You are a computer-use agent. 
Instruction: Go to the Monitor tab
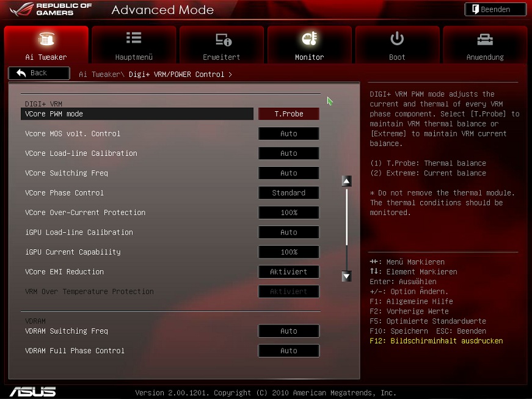[x=310, y=45]
